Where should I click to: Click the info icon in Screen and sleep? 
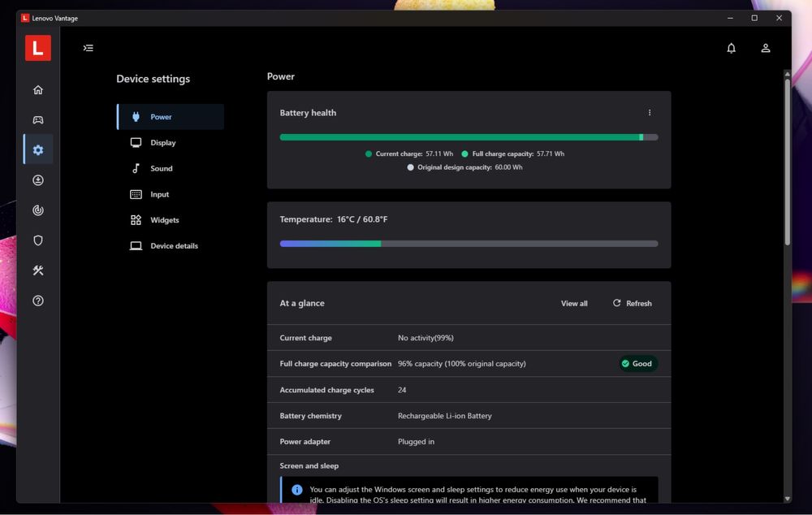click(x=296, y=490)
